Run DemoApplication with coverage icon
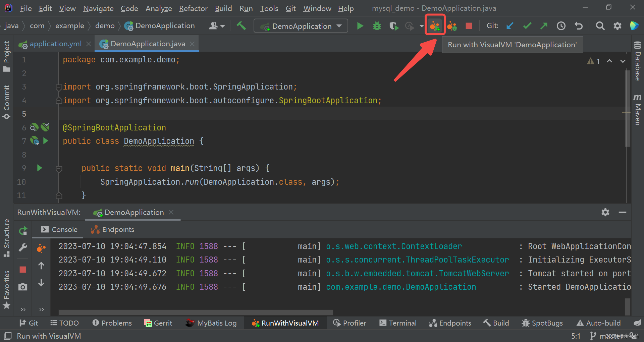The image size is (644, 342). 393,25
